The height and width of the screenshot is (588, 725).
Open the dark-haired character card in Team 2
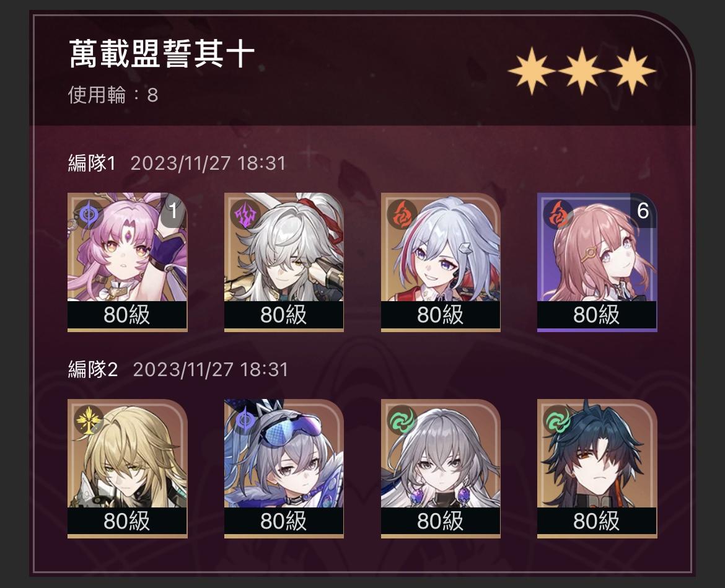coord(597,468)
